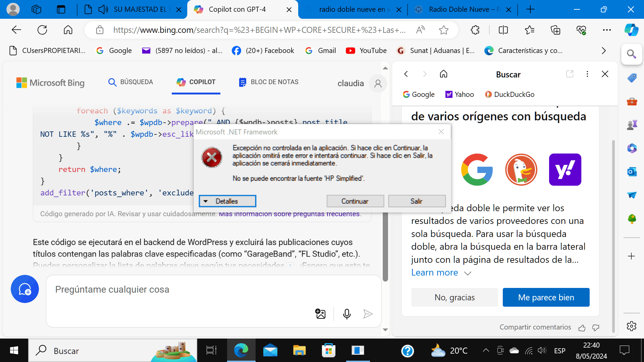Expand the Learn more chevron
Image resolution: width=644 pixels, height=362 pixels.
pos(468,273)
